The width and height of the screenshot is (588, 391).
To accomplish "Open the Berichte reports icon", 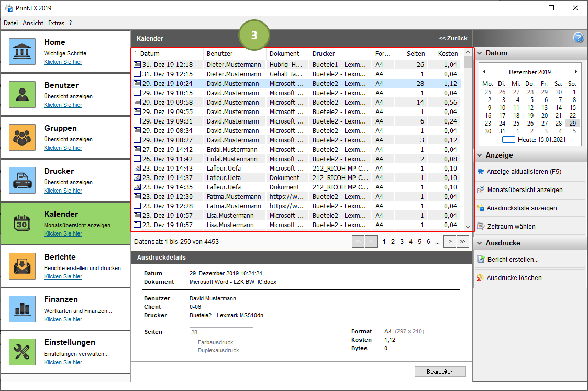I will [x=22, y=266].
